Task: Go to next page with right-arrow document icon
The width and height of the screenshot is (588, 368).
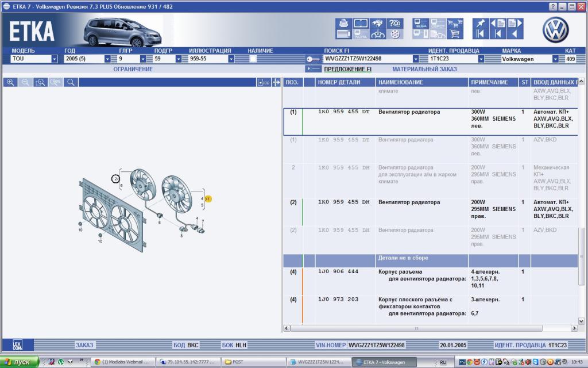Action: 515,23
